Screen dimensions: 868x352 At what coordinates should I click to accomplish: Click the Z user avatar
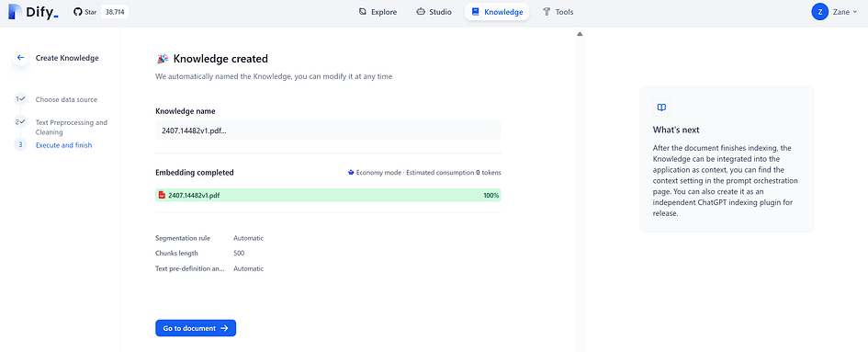coord(819,12)
